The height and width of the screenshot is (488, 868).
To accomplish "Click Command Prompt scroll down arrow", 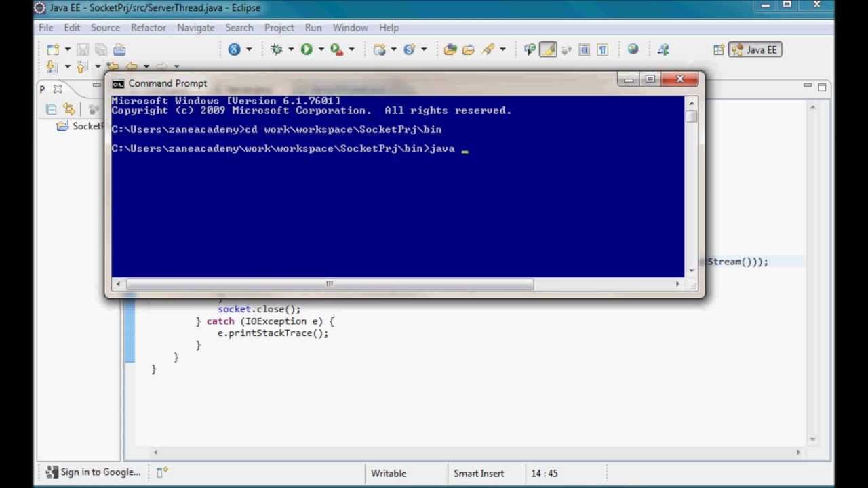I will click(691, 270).
